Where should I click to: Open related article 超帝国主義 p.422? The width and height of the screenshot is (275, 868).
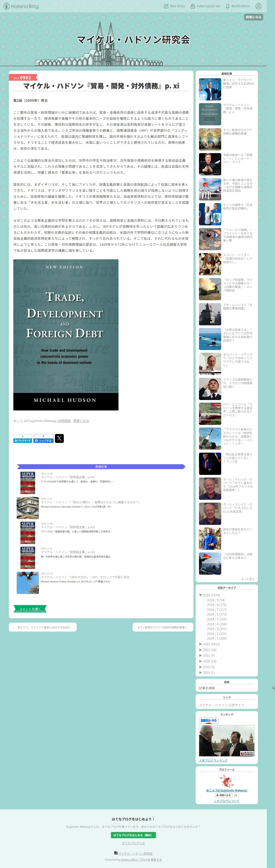coord(68,552)
